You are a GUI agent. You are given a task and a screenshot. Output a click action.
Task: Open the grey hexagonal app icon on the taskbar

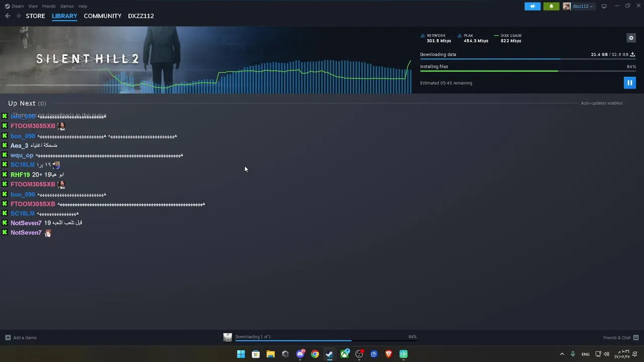[x=285, y=354]
